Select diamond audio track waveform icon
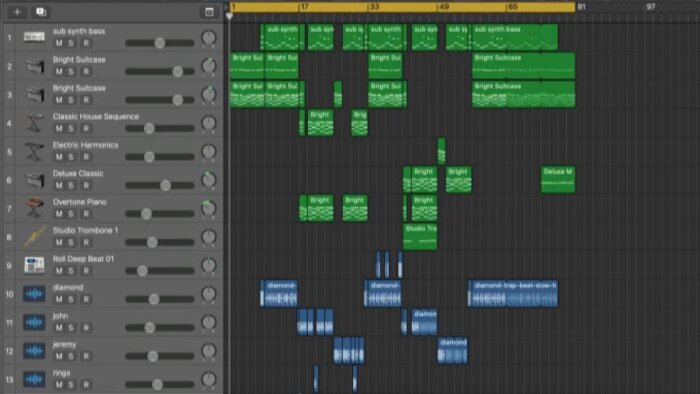Image resolution: width=700 pixels, height=394 pixels. click(34, 294)
